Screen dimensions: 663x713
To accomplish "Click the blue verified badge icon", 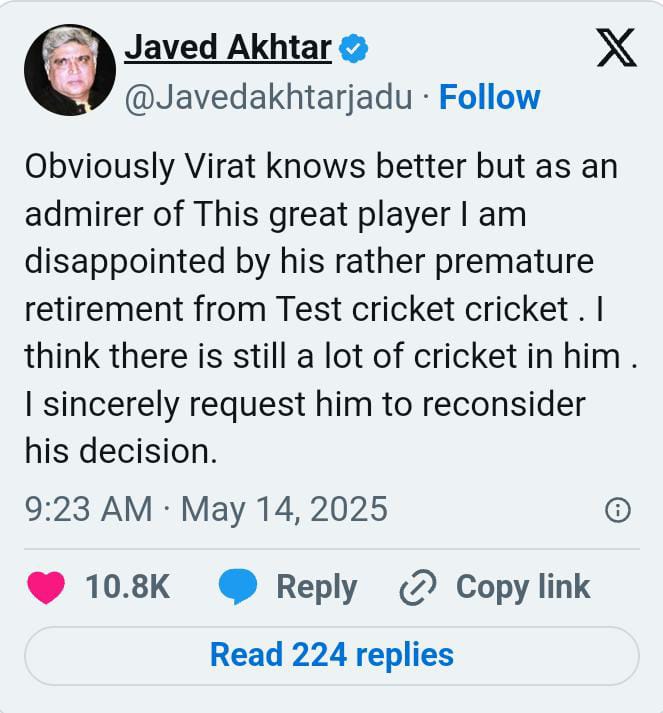I will (354, 48).
